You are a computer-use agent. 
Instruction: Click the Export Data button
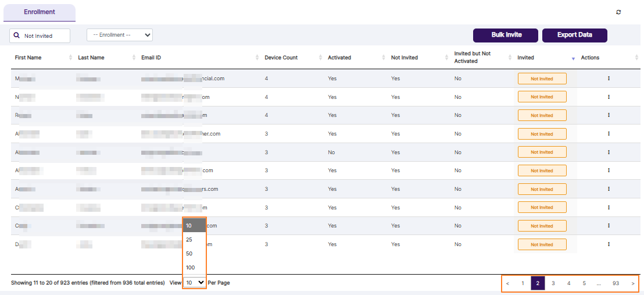coord(575,35)
